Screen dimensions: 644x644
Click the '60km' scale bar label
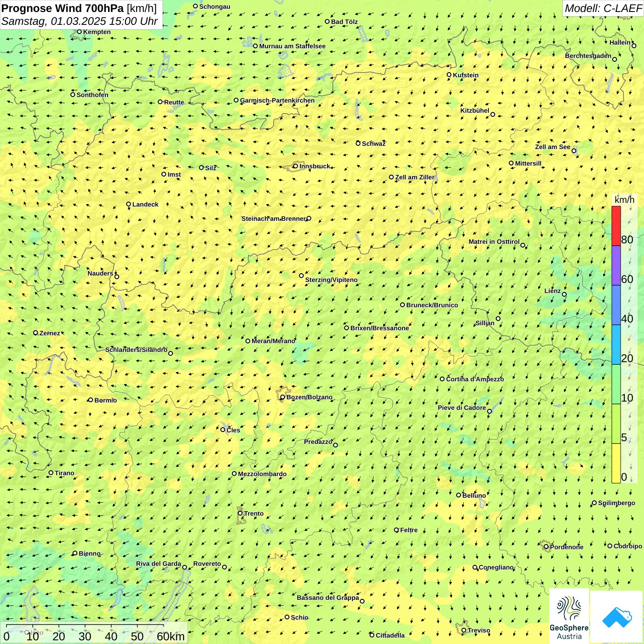(171, 637)
